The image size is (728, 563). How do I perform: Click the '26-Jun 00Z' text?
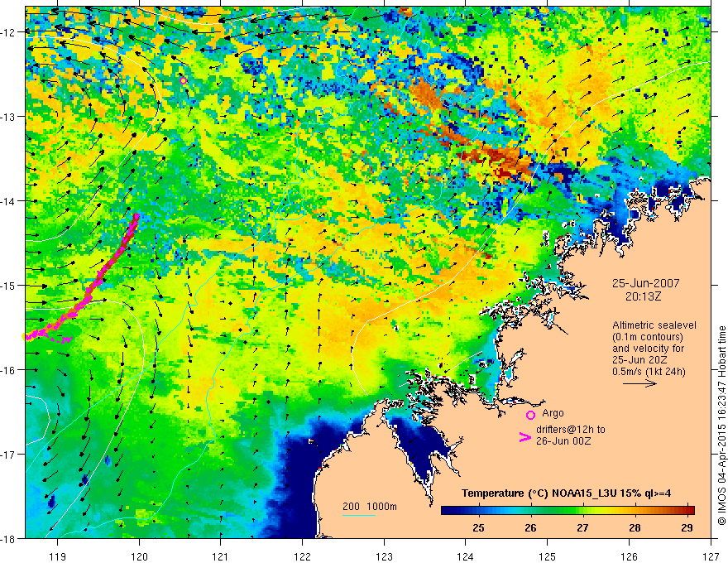click(x=563, y=441)
